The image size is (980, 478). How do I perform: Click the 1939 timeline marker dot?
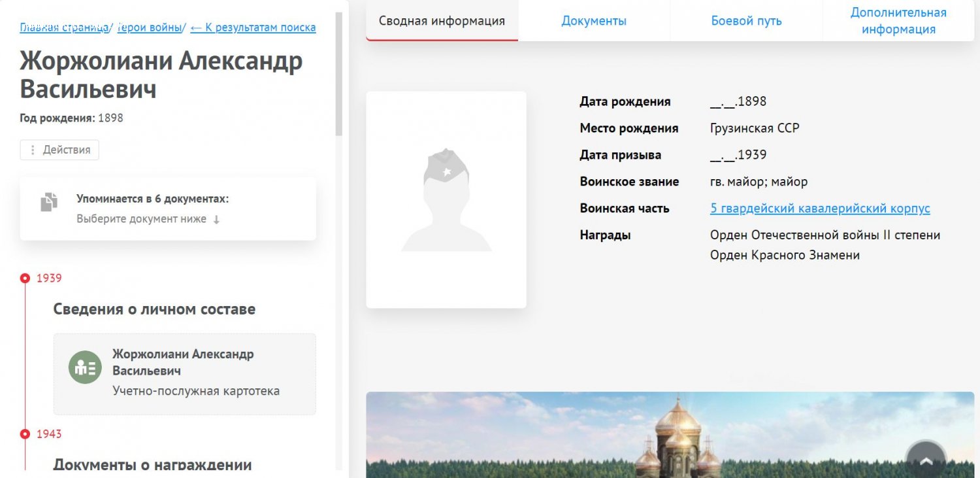click(x=25, y=279)
